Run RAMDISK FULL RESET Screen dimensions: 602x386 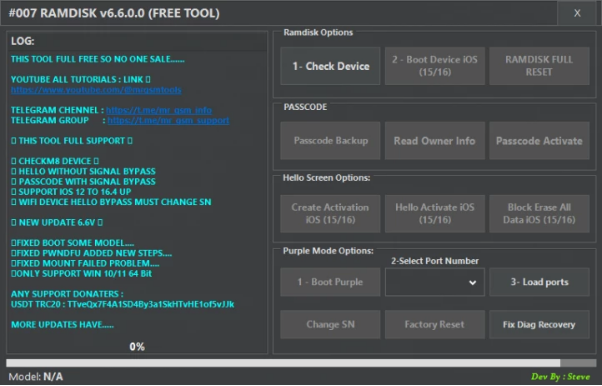pos(539,66)
